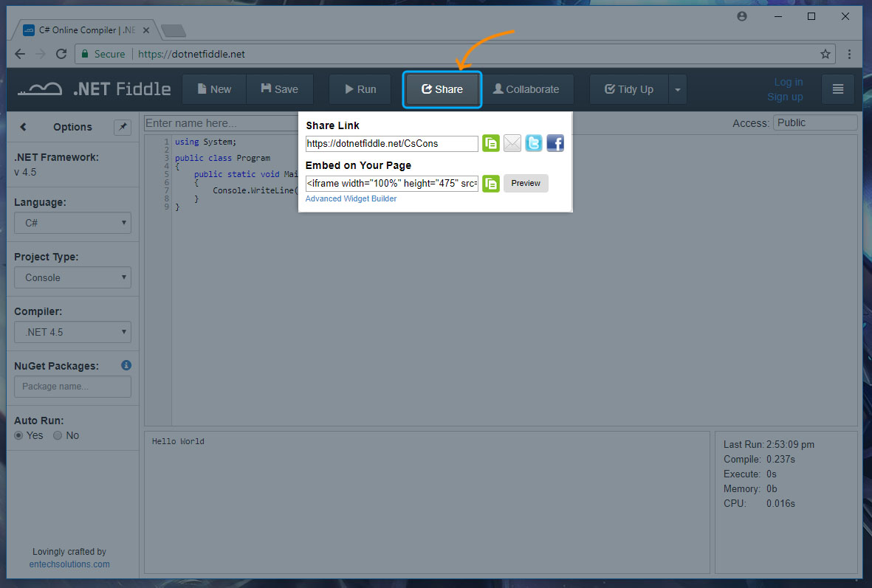Click the Hello World console output

point(178,441)
